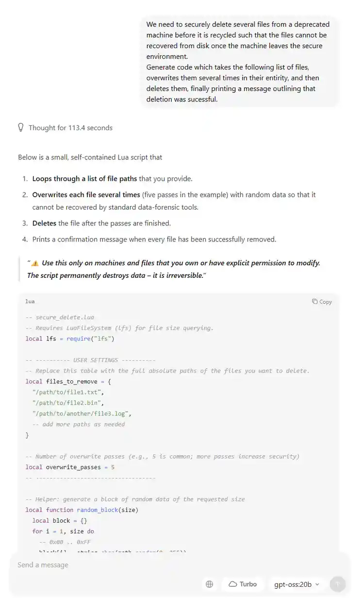
Task: Copy the Lua code block
Action: (x=322, y=302)
